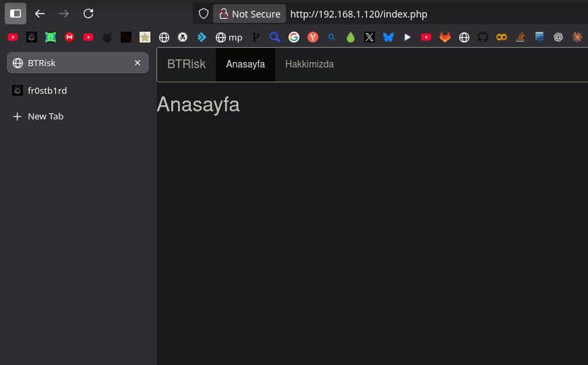Open a New Tab from sidebar

[45, 116]
